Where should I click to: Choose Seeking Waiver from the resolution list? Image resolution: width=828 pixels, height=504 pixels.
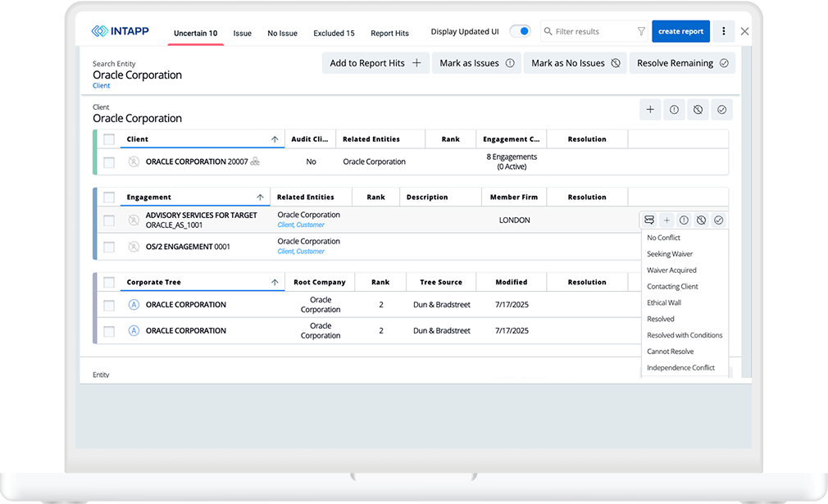tap(670, 254)
